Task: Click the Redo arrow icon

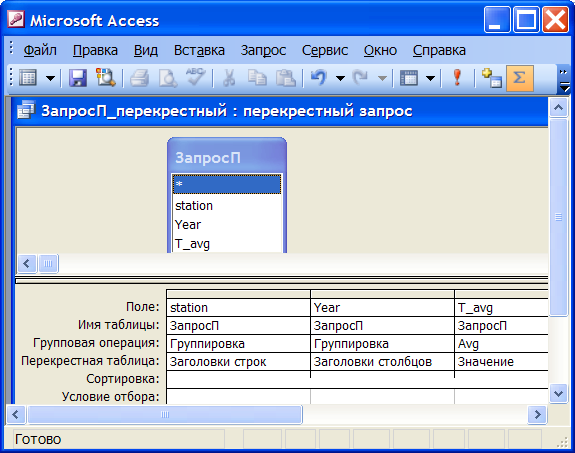Action: pos(360,78)
